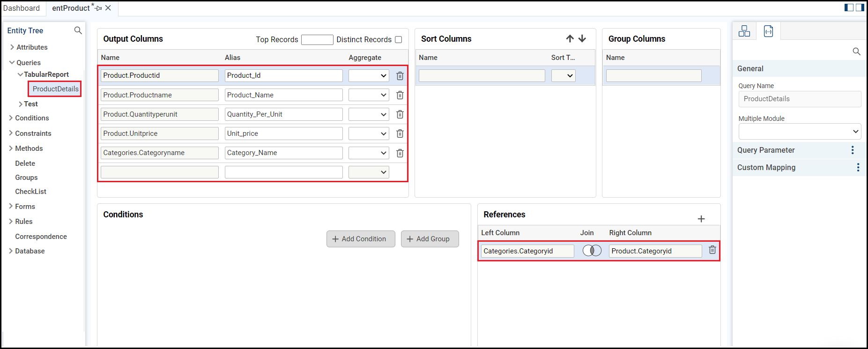Expand the Attributes tree node
The width and height of the screenshot is (868, 349).
tap(12, 47)
